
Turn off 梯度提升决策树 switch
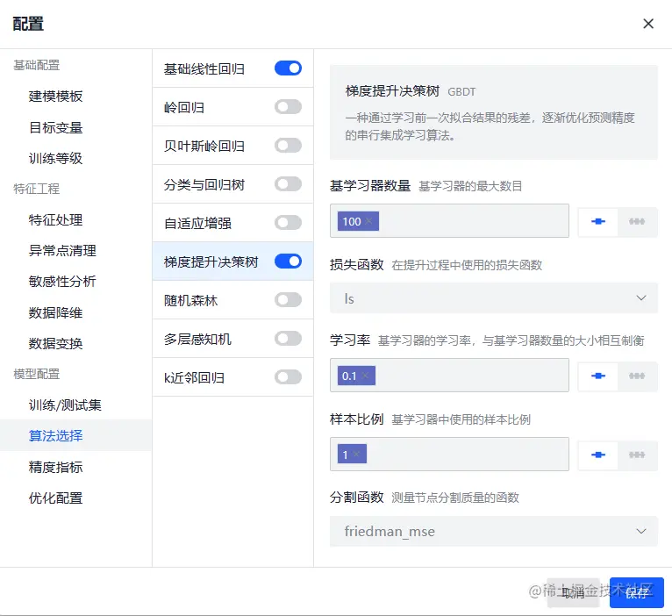(x=288, y=261)
